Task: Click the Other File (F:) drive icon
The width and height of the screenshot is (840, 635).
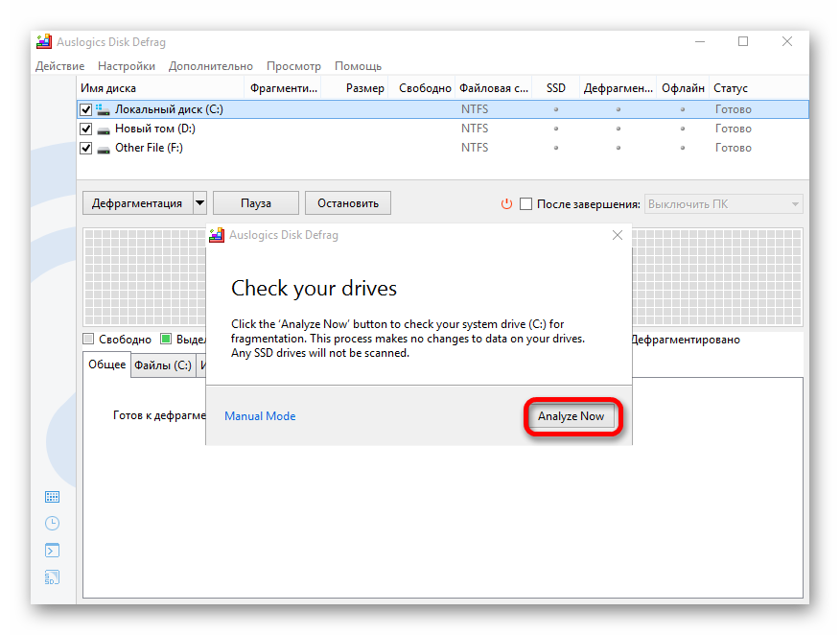Action: click(104, 149)
